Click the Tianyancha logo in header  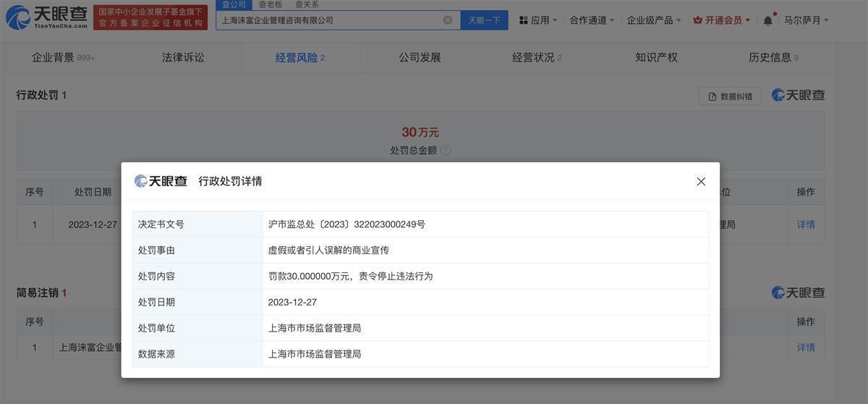coord(46,17)
